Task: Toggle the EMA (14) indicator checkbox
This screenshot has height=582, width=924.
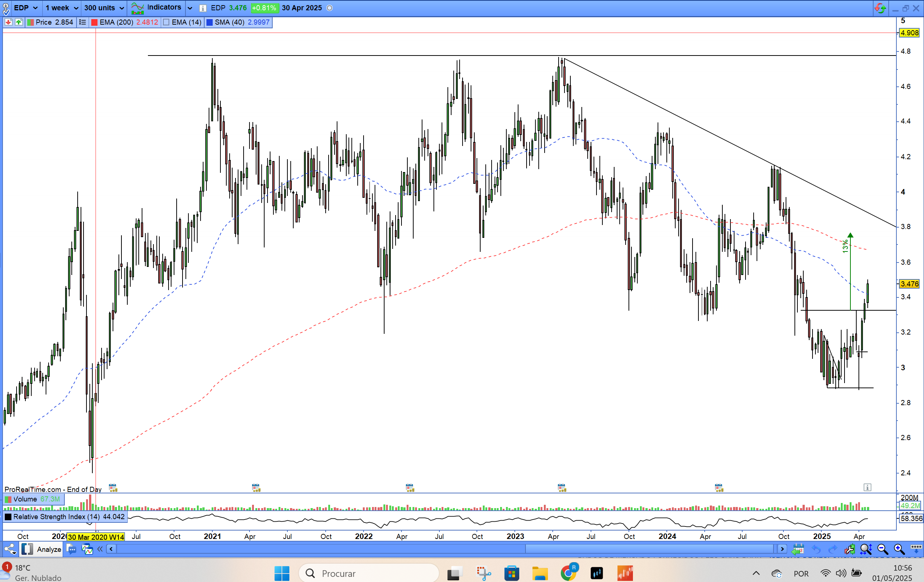Action: coord(167,22)
